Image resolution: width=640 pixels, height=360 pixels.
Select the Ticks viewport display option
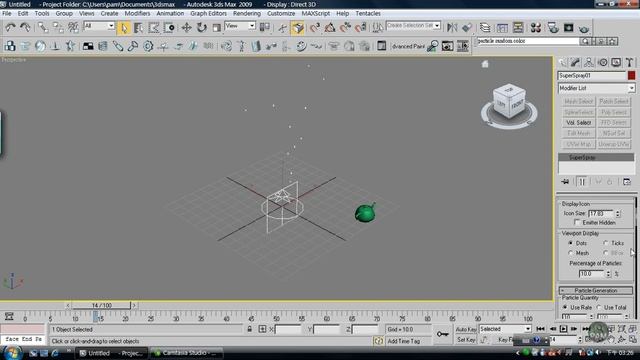pos(606,243)
